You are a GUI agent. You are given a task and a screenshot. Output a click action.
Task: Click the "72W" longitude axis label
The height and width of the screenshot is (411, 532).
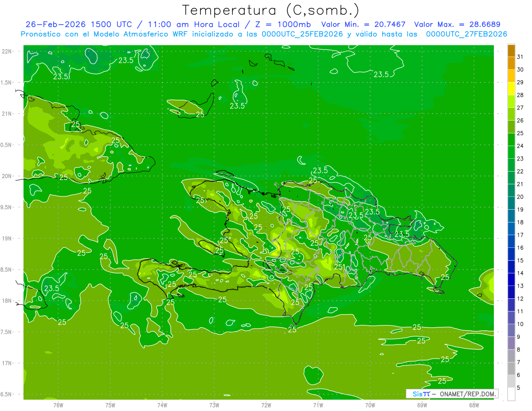(266, 405)
